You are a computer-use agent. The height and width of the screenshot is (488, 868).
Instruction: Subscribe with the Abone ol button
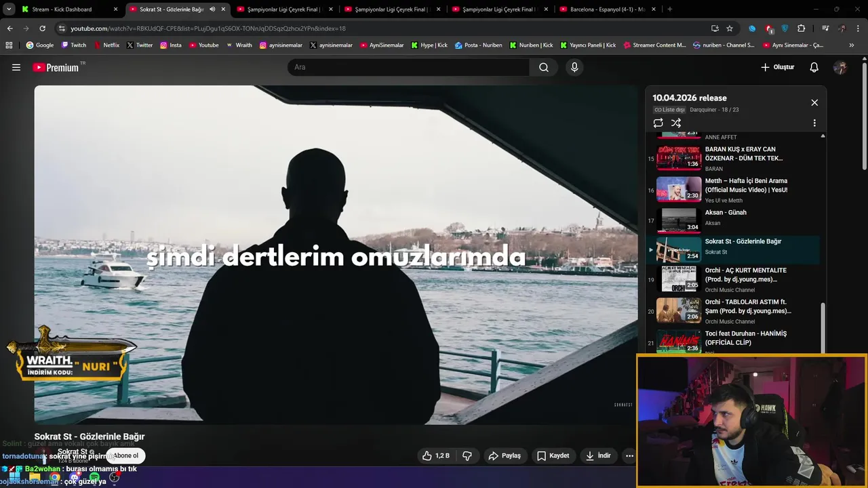(x=125, y=455)
